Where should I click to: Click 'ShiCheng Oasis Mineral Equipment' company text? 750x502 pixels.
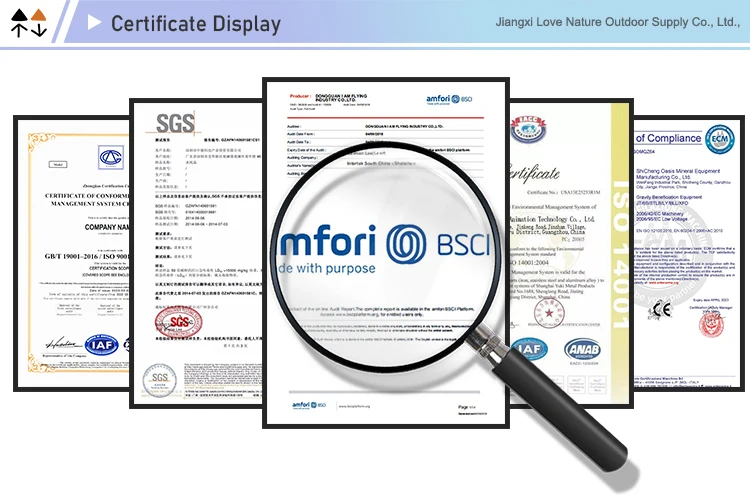pyautogui.click(x=678, y=171)
